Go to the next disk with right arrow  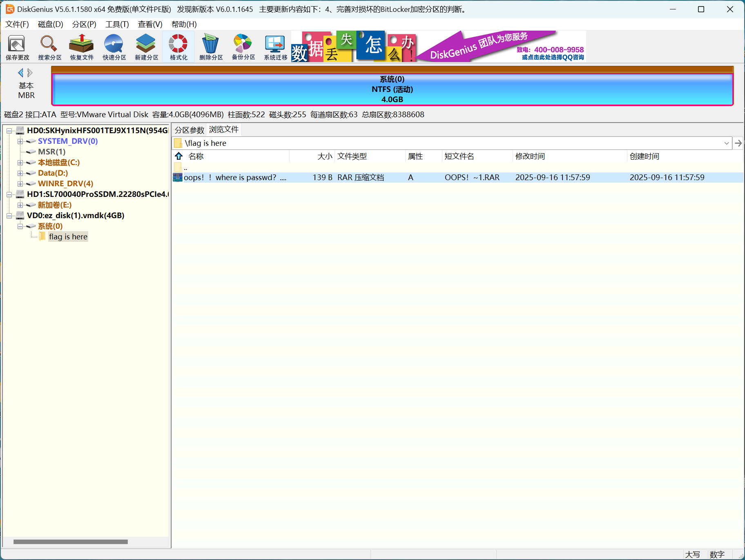[30, 73]
